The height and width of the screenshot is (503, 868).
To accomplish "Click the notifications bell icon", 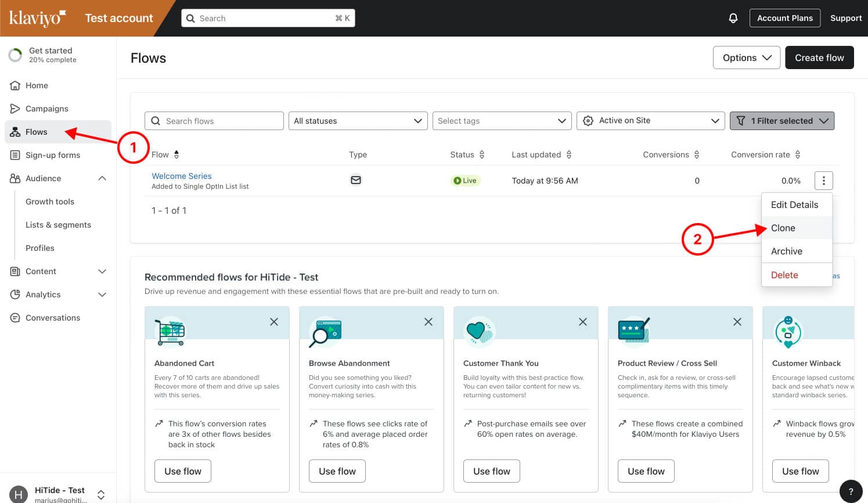I will tap(733, 18).
